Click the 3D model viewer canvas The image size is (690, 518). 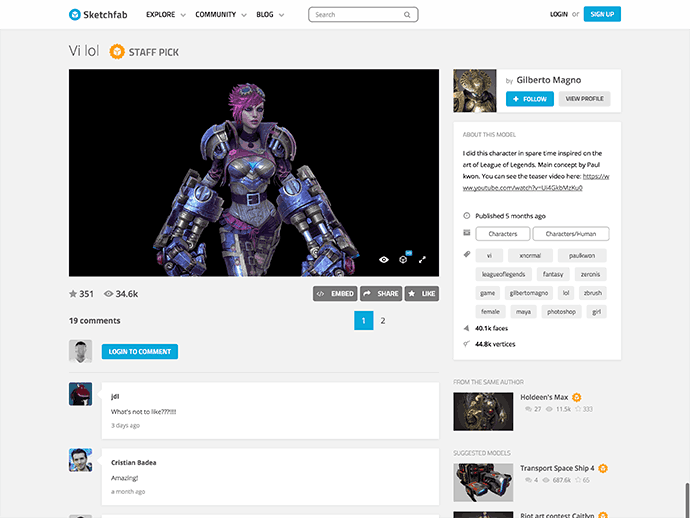pos(254,173)
